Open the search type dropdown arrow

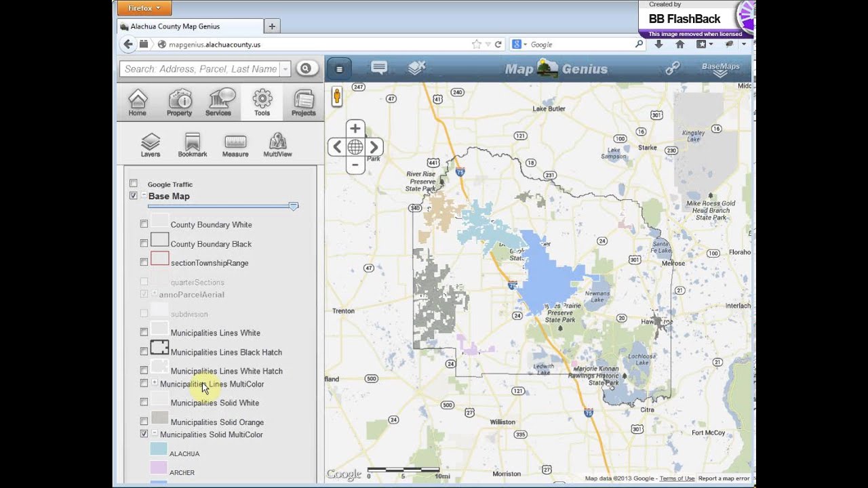click(x=285, y=69)
